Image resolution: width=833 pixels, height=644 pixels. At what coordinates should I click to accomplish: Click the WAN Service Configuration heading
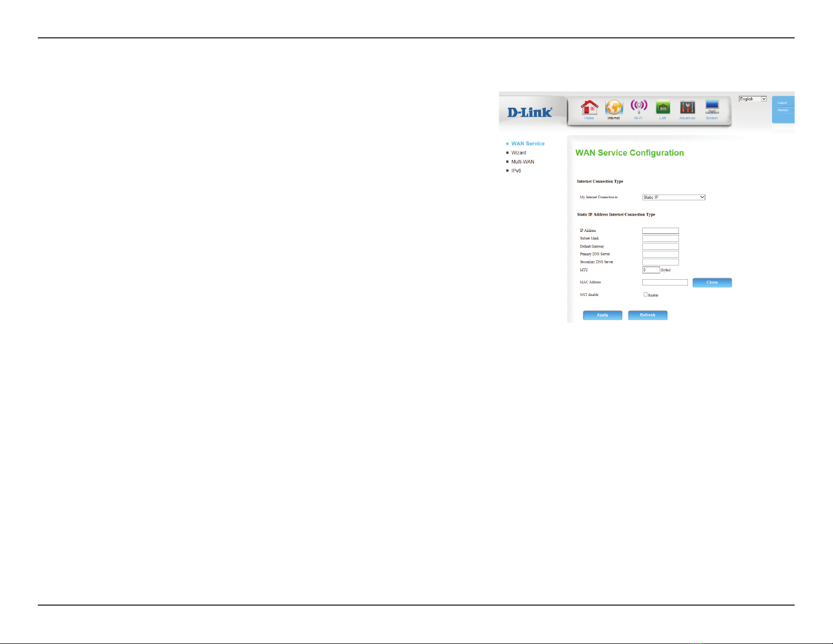[630, 153]
